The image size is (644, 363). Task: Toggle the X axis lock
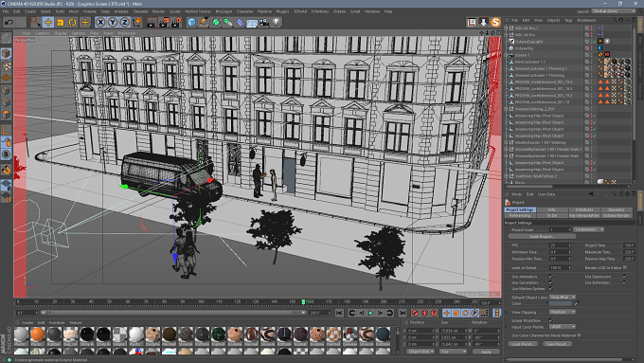click(x=100, y=22)
